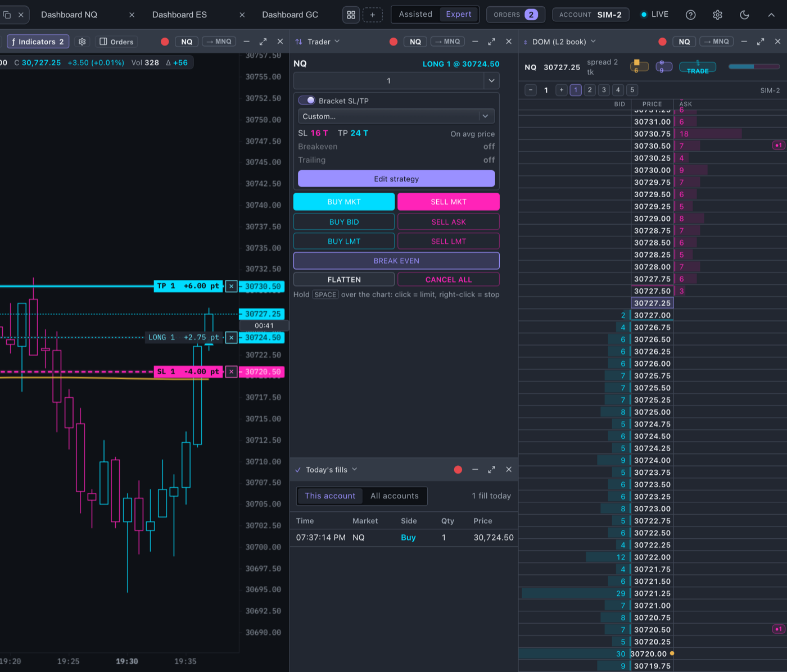Viewport: 787px width, 672px height.
Task: Click the Trader panel red record dot
Action: [393, 42]
